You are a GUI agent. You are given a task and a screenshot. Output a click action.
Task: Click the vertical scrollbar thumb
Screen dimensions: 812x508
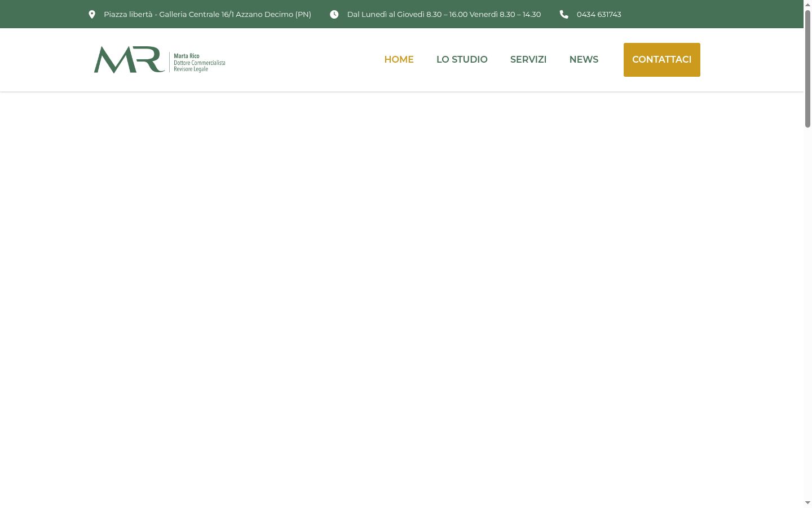pyautogui.click(x=807, y=68)
